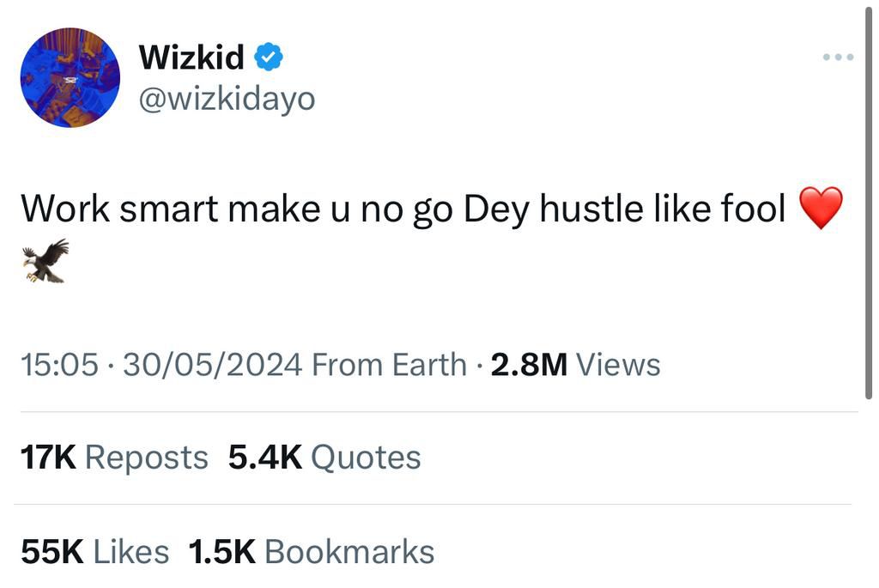Viewport: 879px width, 588px height.
Task: Click the date 30/05/2024
Action: tap(211, 363)
